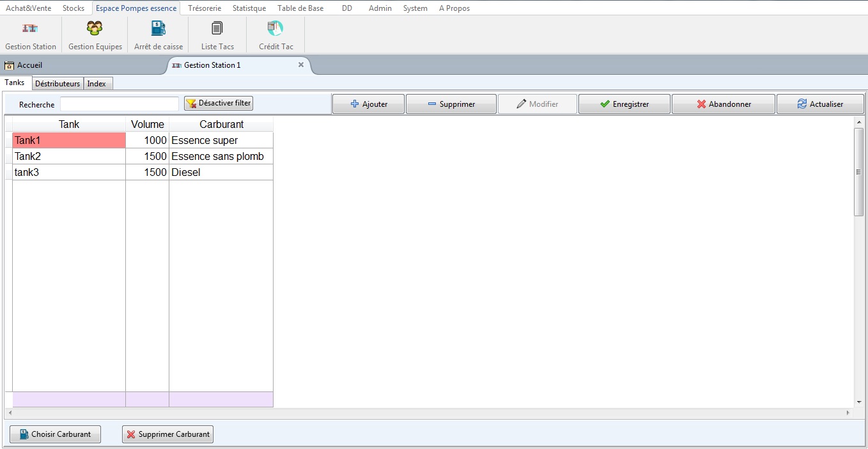Open Gestion Station from the ribbon
This screenshot has width=868, height=449.
[31, 35]
